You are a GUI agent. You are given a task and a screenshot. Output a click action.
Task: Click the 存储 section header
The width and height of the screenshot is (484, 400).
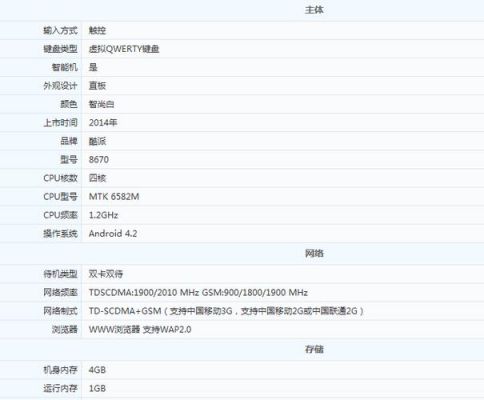tap(314, 349)
